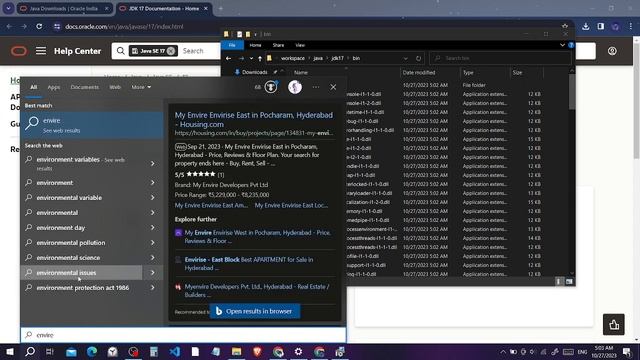Expand environment suggestion arrow
Viewport: 640px width, 360px height.
[x=152, y=182]
